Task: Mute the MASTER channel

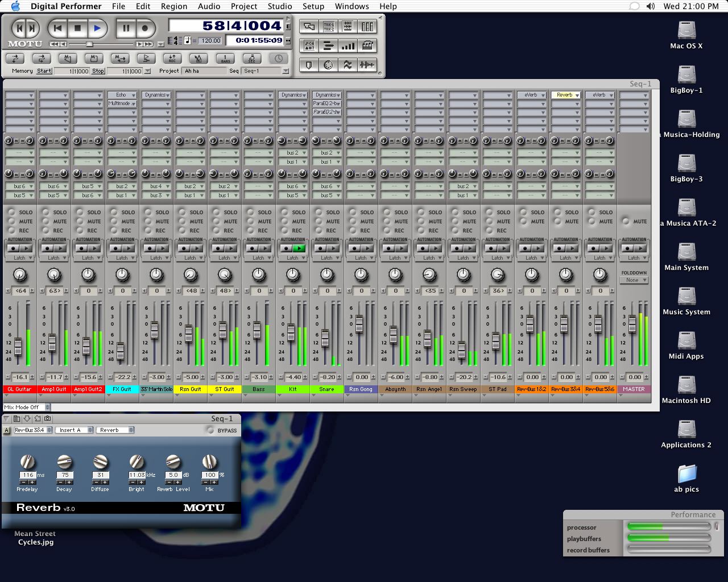Action: coord(626,221)
